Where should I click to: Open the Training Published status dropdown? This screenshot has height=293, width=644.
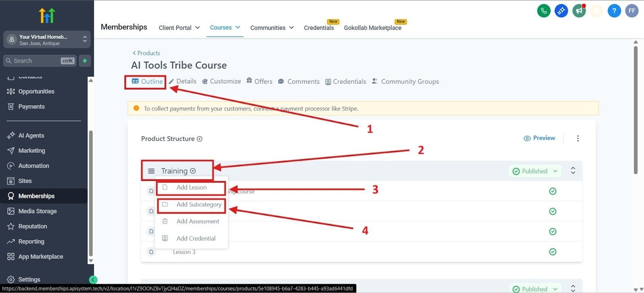click(535, 171)
